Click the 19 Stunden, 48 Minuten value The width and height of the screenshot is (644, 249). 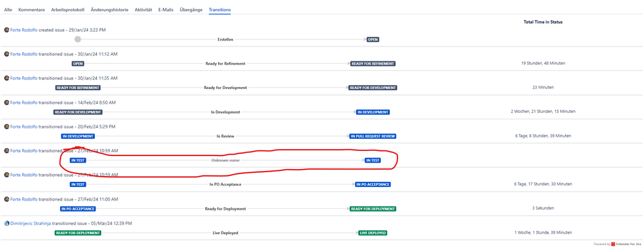click(543, 63)
